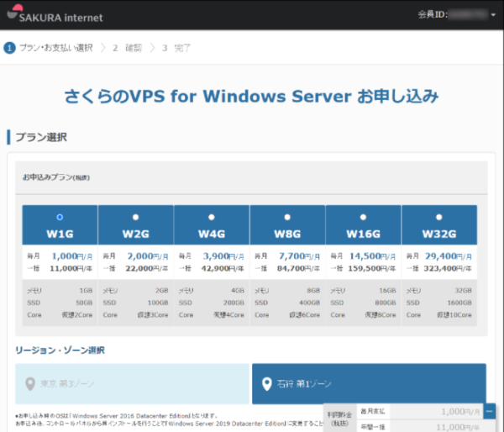The width and height of the screenshot is (504, 432).
Task: Click the SAKURA internet logo
Action: coord(55,13)
